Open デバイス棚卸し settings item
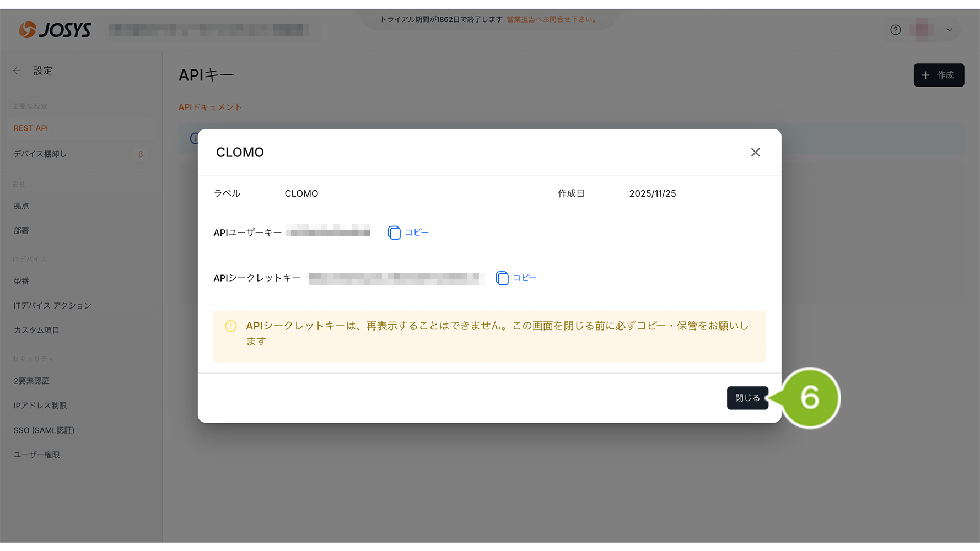Image resolution: width=980 pixels, height=551 pixels. (40, 154)
